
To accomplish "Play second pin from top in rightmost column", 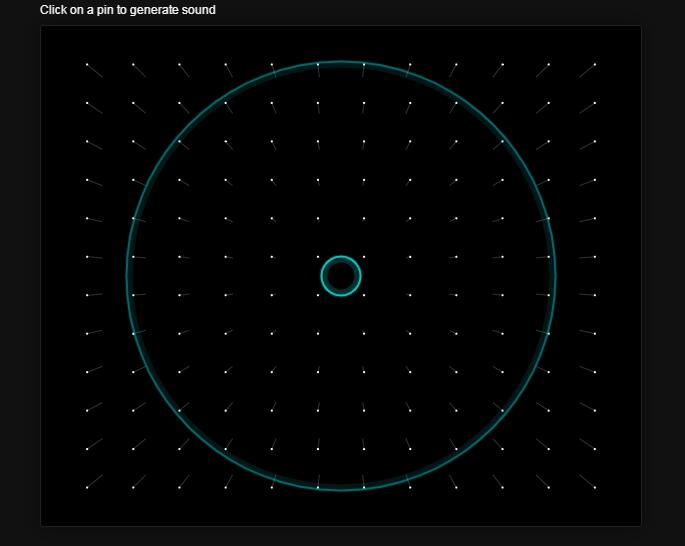I will click(x=595, y=103).
